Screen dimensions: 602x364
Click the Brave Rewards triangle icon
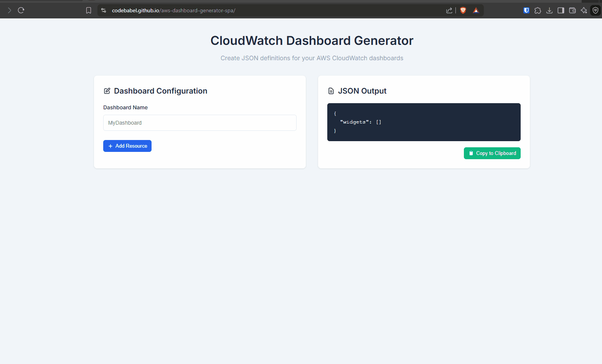476,10
